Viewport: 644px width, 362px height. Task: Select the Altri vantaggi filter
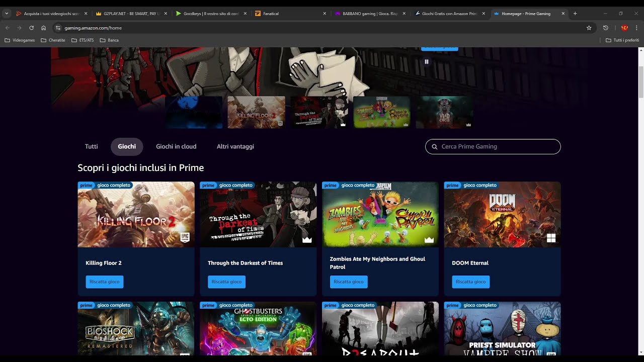pos(235,146)
